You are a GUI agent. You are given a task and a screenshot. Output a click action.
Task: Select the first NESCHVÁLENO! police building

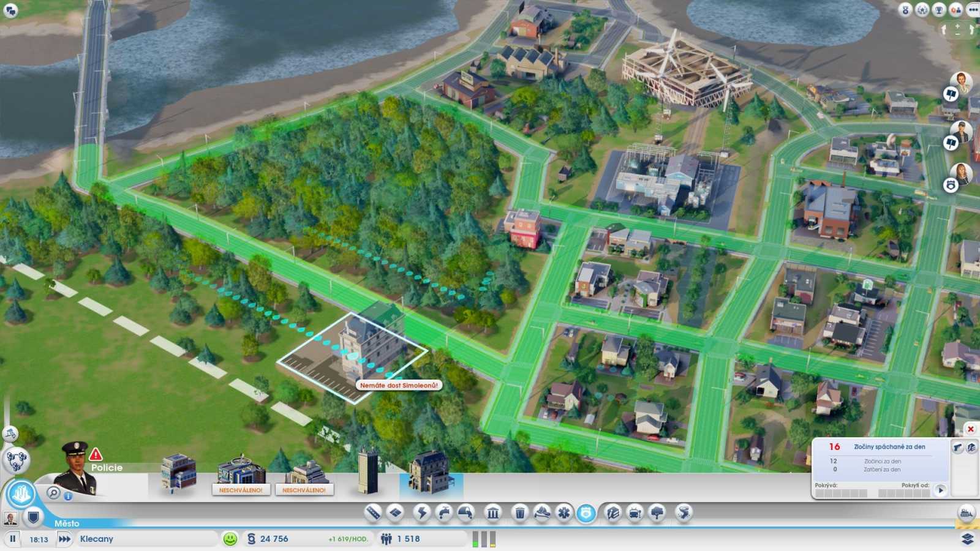point(241,476)
